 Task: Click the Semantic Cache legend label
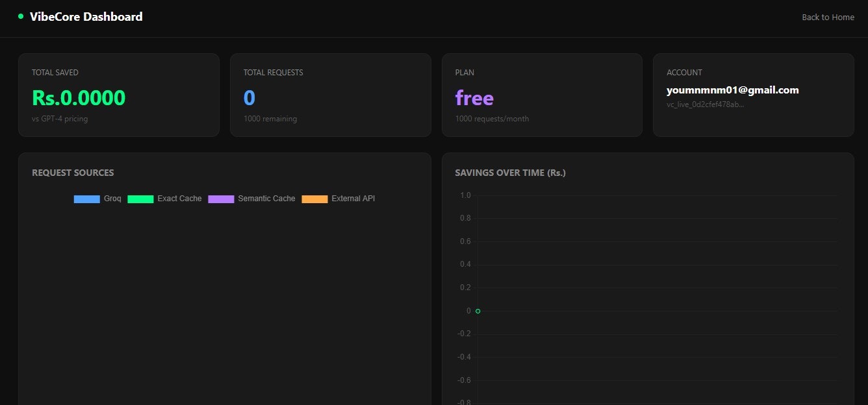click(x=266, y=199)
